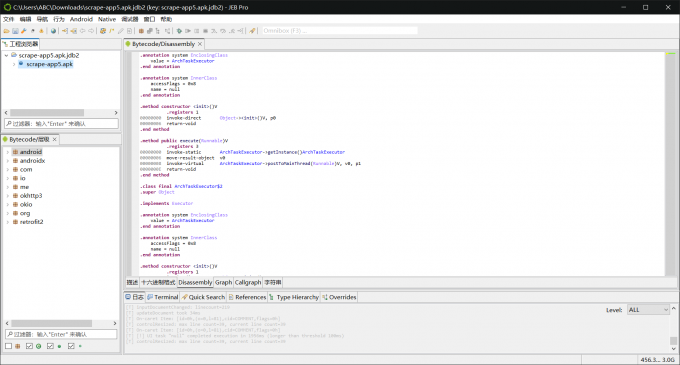Click the pencil rename icon
Screen dimensions: 680x365
tap(121, 31)
